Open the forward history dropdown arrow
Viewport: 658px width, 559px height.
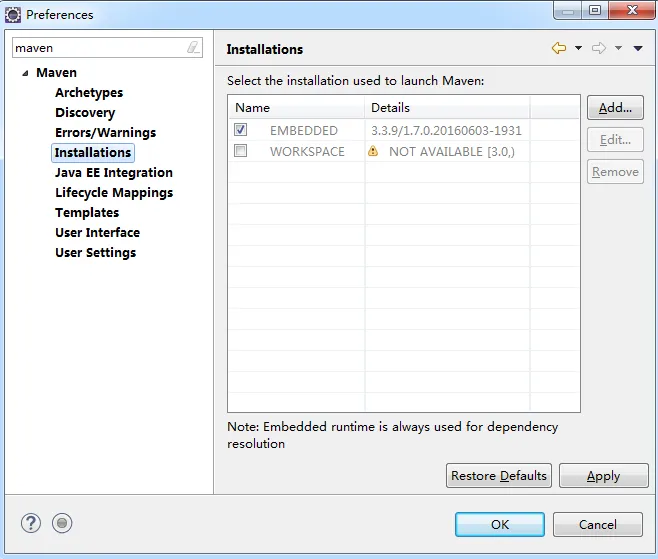click(619, 48)
